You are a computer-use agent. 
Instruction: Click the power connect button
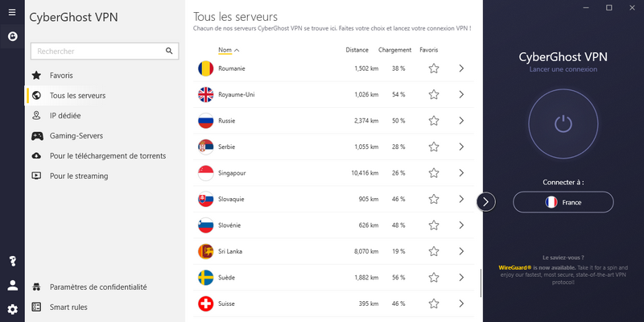(563, 124)
